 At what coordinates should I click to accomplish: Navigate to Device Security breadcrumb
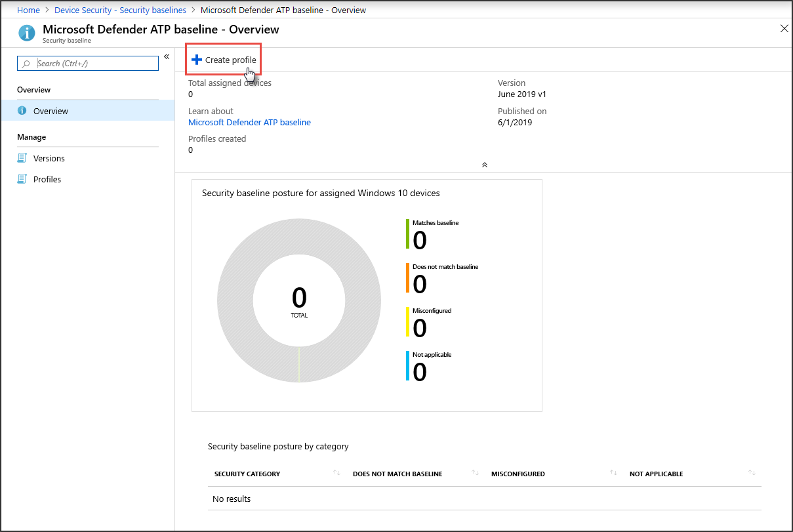tap(120, 10)
